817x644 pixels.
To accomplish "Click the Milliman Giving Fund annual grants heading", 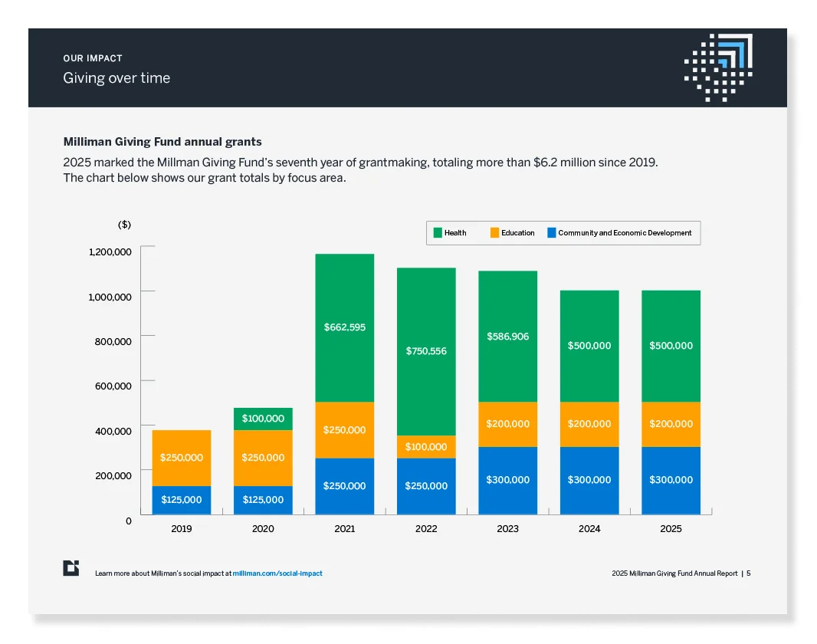I will pos(162,142).
